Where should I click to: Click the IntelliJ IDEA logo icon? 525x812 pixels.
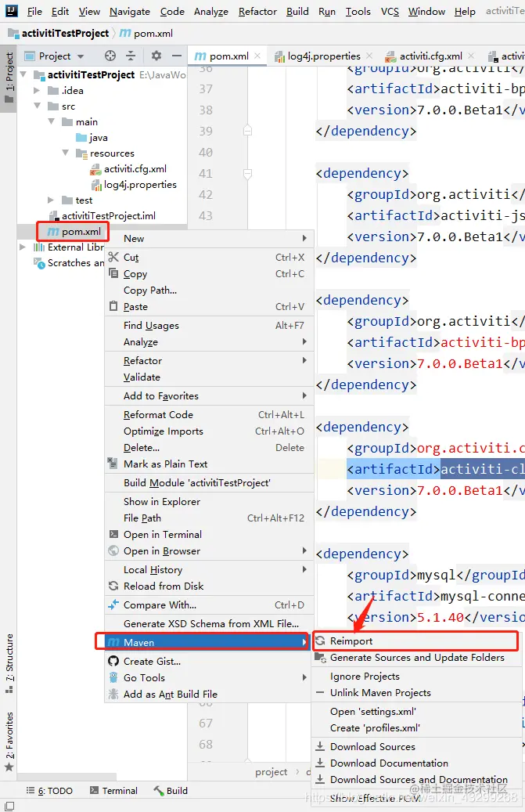tap(12, 10)
